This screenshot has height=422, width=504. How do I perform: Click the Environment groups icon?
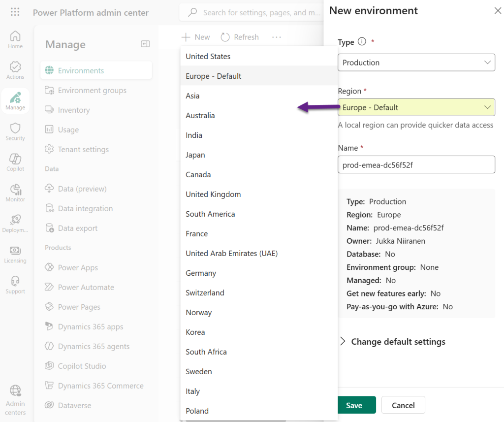pyautogui.click(x=49, y=90)
